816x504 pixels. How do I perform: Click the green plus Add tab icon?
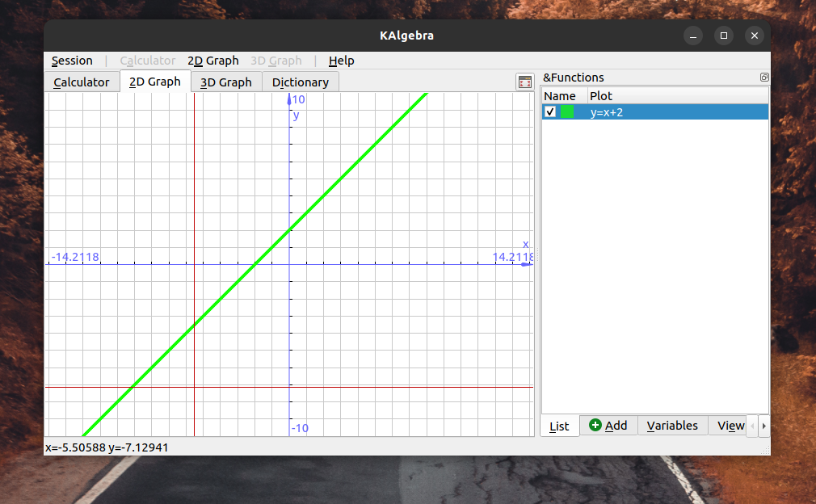click(x=595, y=426)
